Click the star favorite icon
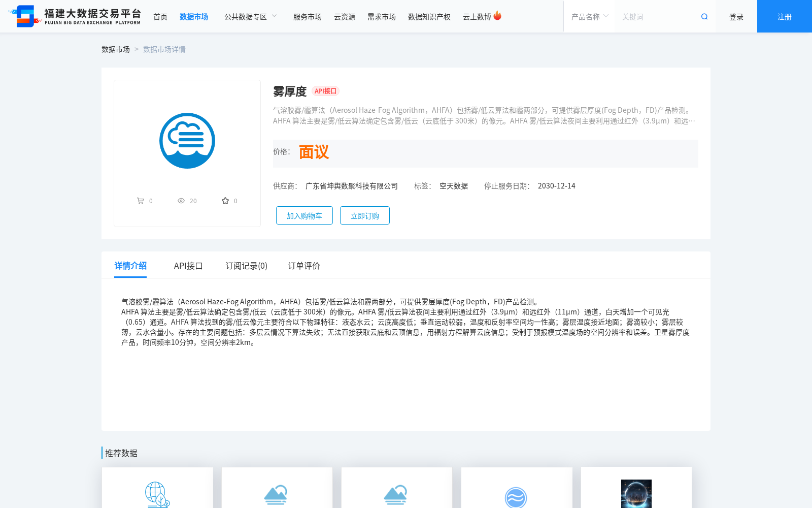The width and height of the screenshot is (812, 508). click(x=225, y=201)
